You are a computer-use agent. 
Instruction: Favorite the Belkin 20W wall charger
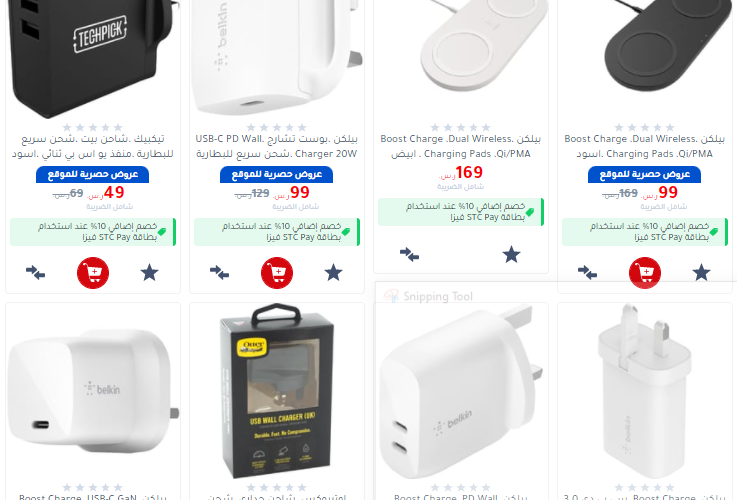(x=333, y=273)
